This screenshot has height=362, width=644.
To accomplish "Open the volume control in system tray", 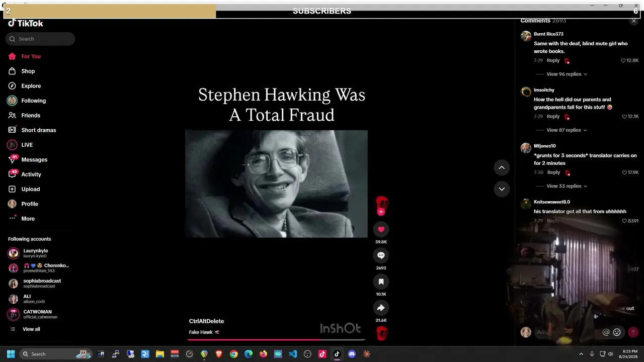I will point(611,354).
